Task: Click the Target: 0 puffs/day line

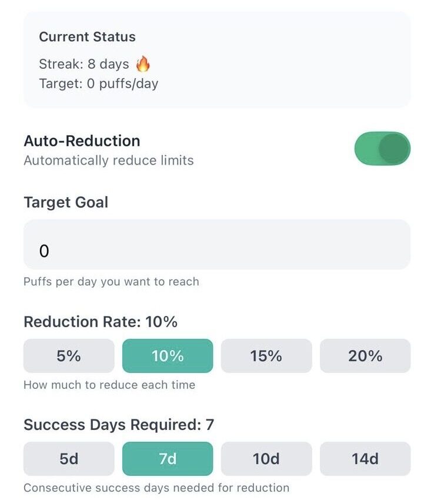Action: click(x=98, y=83)
